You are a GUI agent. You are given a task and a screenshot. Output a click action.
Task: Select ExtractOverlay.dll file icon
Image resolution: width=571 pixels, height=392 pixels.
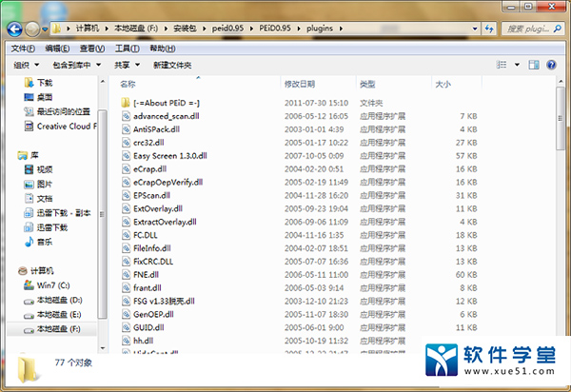coord(126,222)
